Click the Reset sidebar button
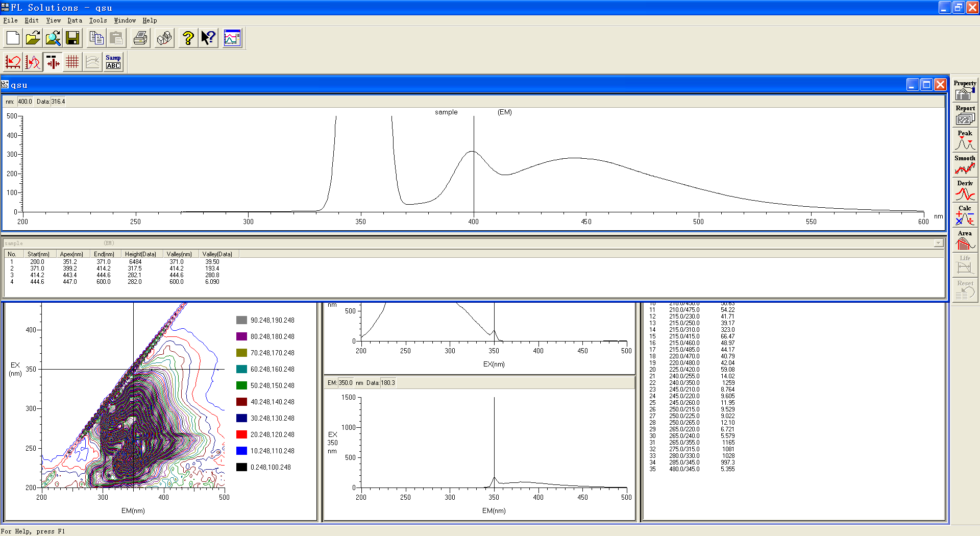 click(x=965, y=290)
